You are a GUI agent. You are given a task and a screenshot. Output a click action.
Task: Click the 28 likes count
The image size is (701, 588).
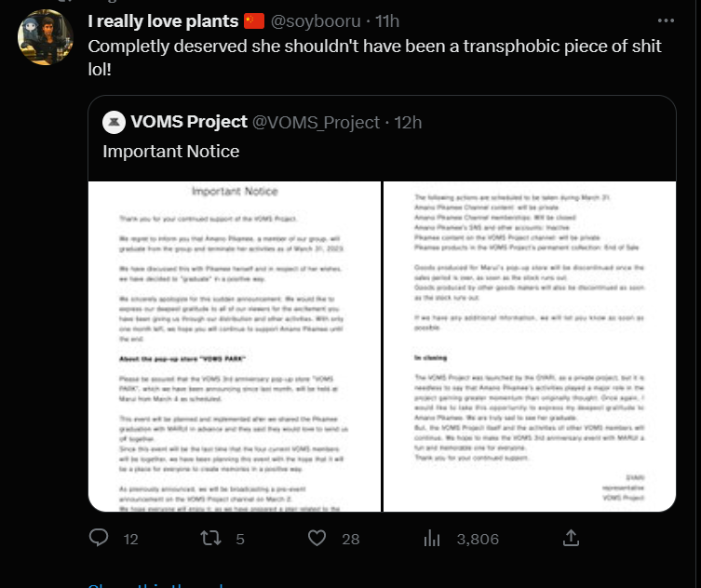(350, 540)
